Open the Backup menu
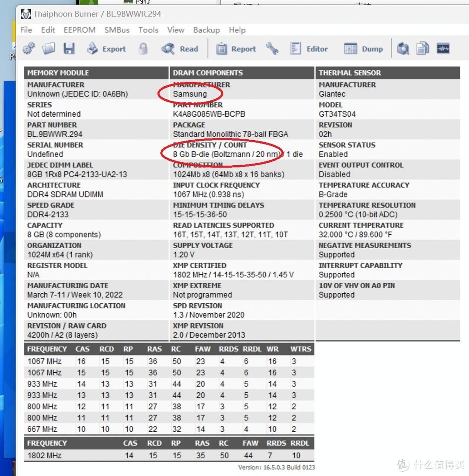469x476 pixels. tap(207, 30)
